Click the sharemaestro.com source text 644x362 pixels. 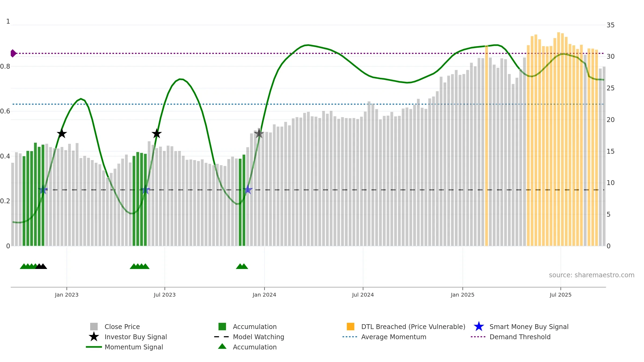(592, 275)
